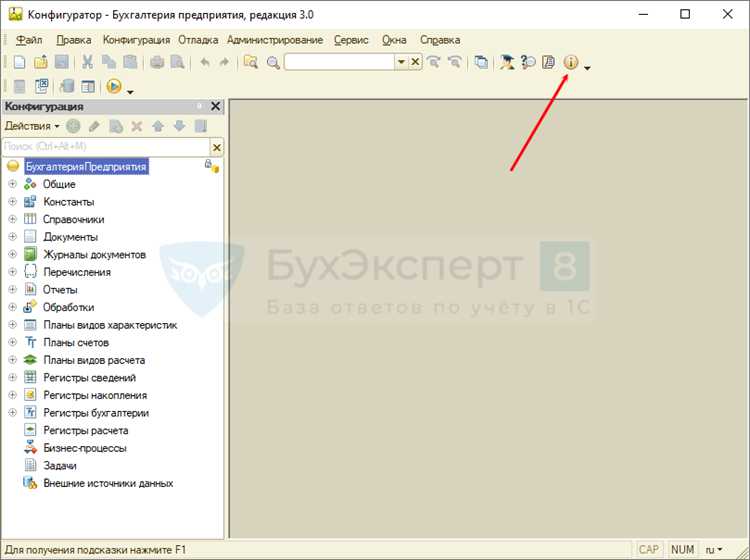Expand the Журналы документов node
Image resolution: width=750 pixels, height=560 pixels.
(12, 254)
